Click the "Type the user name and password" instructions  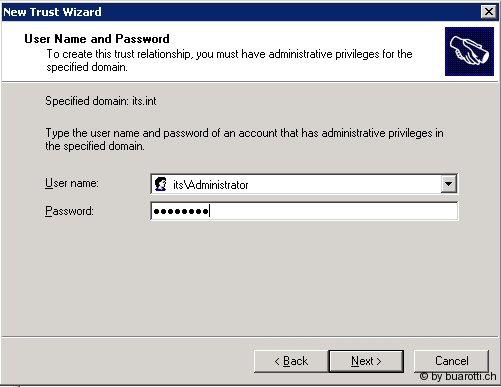point(244,139)
